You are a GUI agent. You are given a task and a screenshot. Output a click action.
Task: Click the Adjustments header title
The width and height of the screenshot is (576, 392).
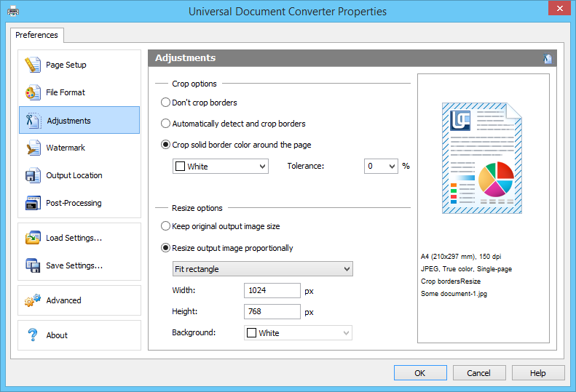tap(185, 58)
